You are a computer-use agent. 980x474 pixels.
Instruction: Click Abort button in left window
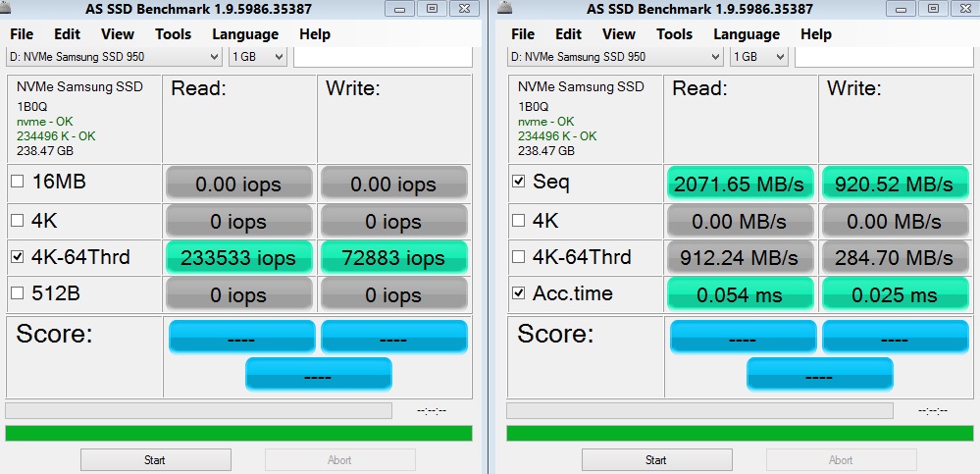(x=340, y=460)
